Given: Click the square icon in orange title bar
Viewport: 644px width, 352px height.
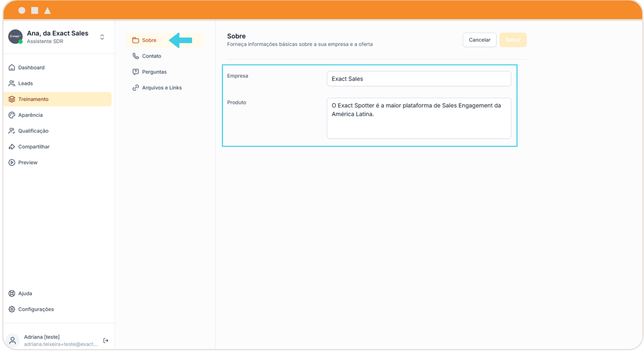Looking at the screenshot, I should (35, 10).
